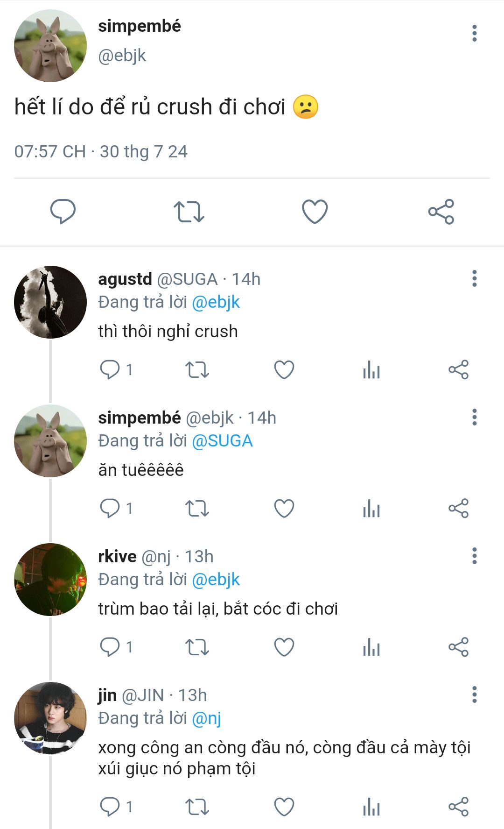Screen dimensions: 504x829
Task: Click the @SUGA mention link
Action: coord(222,441)
